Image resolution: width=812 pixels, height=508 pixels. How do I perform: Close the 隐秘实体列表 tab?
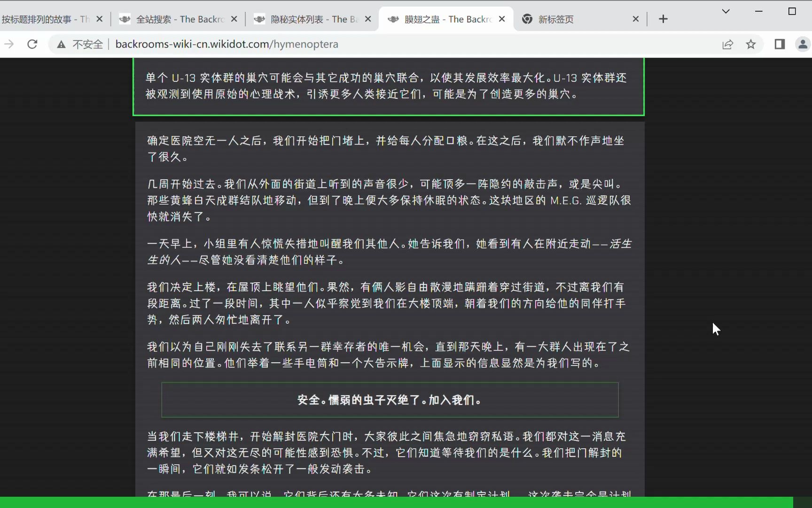(x=368, y=19)
